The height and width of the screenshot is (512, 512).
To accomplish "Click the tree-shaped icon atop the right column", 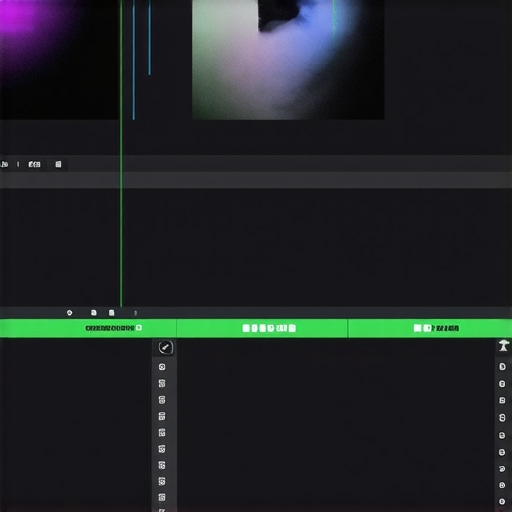I will (503, 345).
